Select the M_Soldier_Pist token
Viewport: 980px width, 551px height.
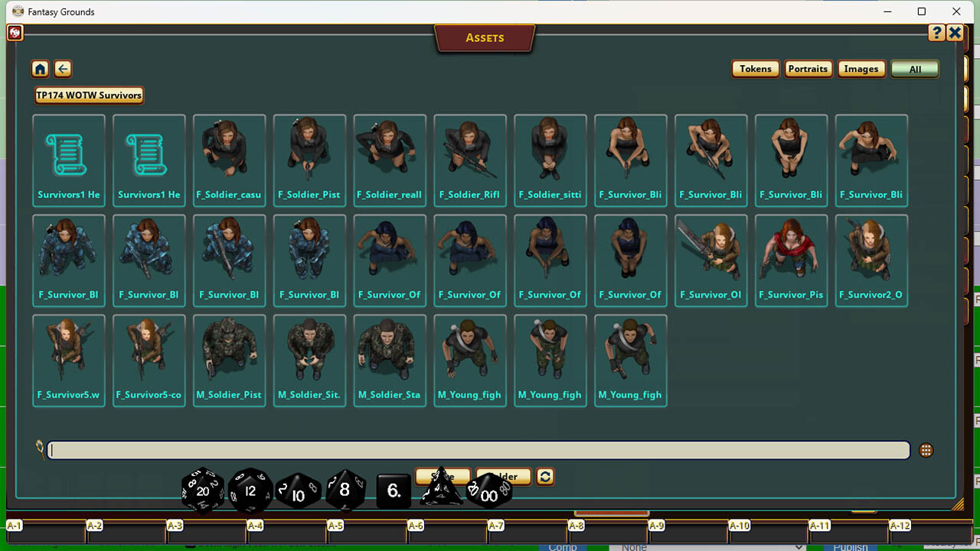(229, 360)
